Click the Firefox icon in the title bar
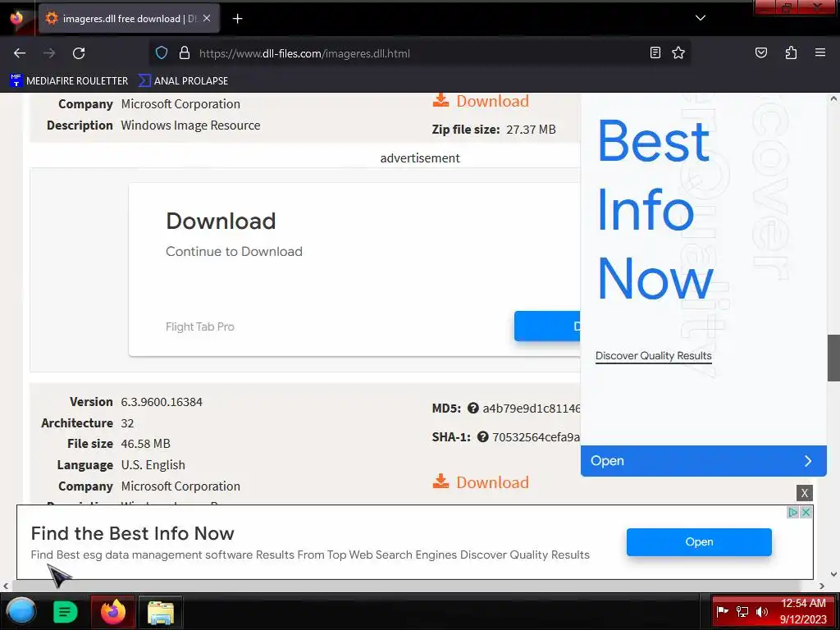 (17, 18)
